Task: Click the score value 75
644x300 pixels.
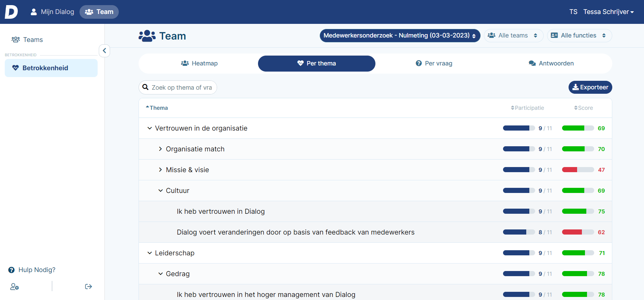Action: [x=601, y=211]
